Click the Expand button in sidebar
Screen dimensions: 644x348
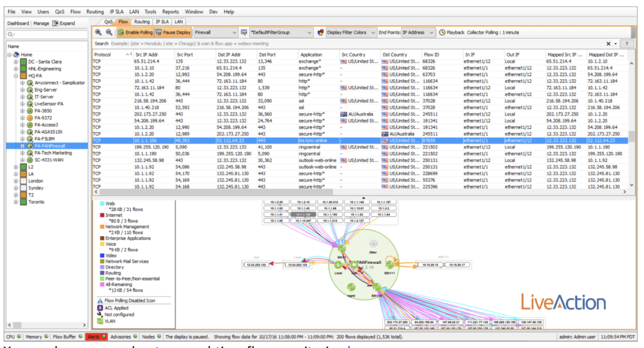click(x=64, y=23)
